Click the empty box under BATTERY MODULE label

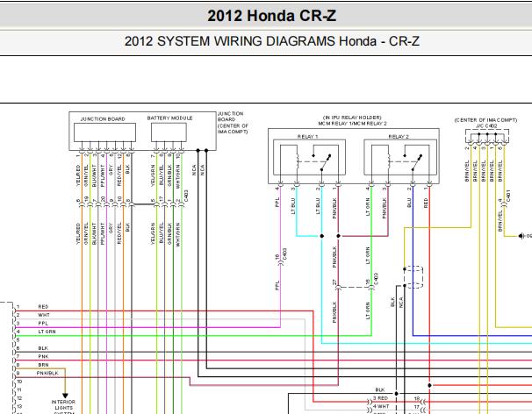click(x=169, y=132)
